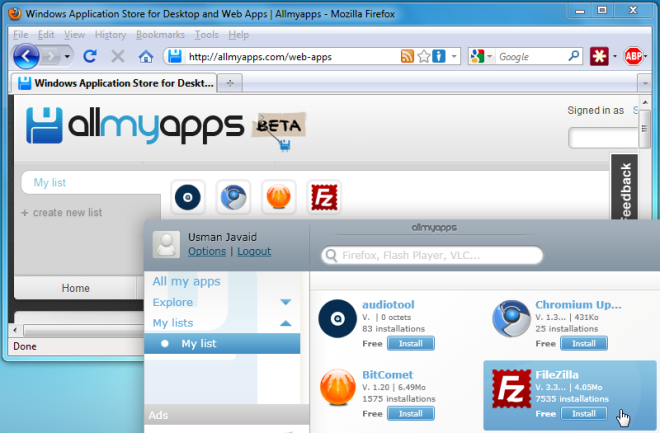The height and width of the screenshot is (433, 660).
Task: Select All my apps in the sidebar
Action: (x=186, y=281)
